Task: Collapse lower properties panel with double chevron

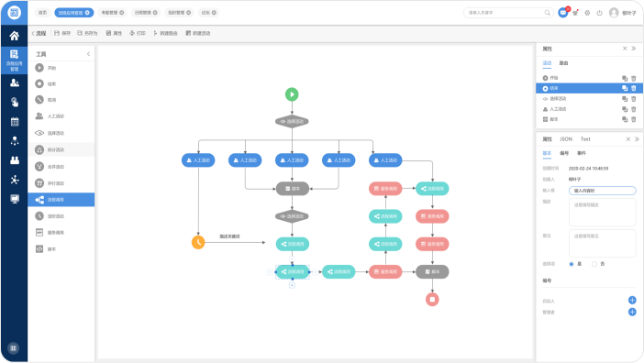Action: click(637, 139)
